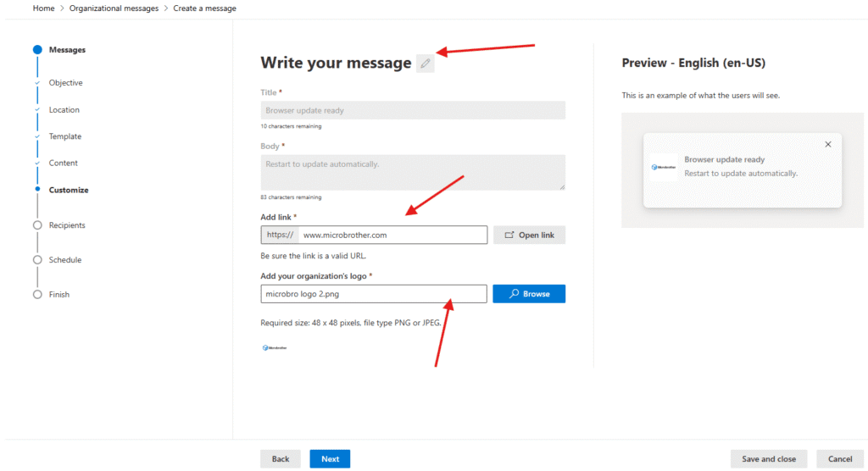Open Organizational messages breadcrumb link
This screenshot has width=868, height=471.
pos(114,8)
